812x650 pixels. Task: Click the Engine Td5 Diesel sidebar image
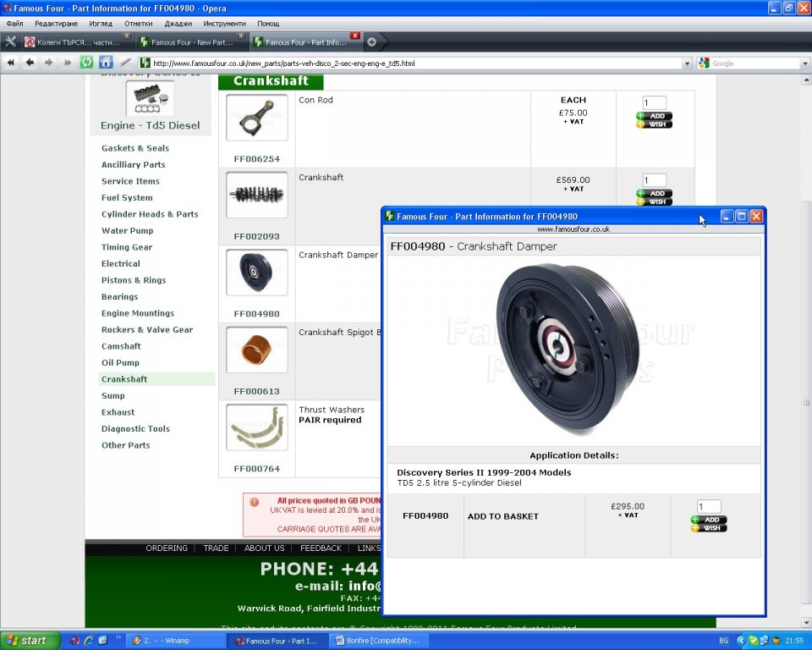coord(151,98)
